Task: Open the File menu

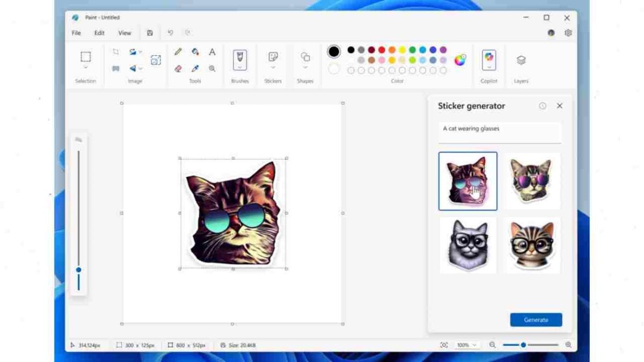Action: point(76,33)
